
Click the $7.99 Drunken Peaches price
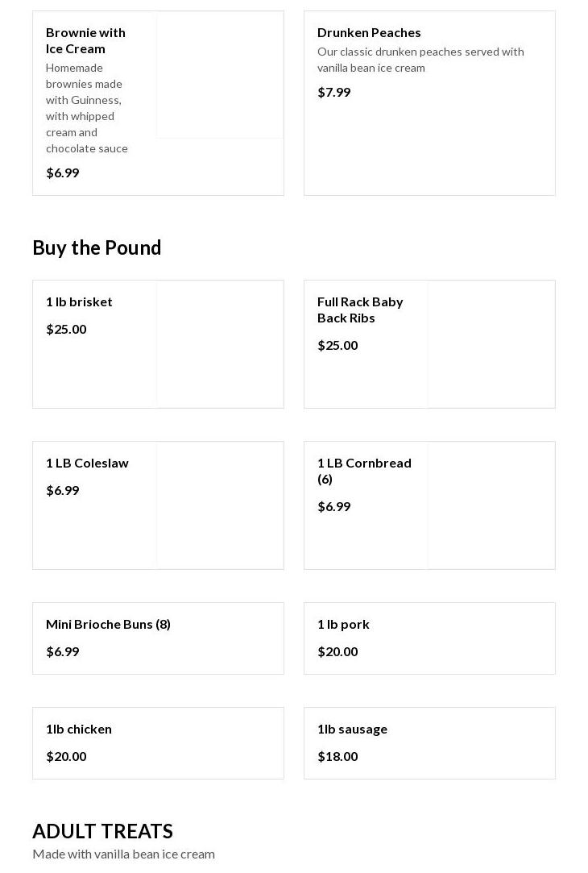click(x=334, y=92)
